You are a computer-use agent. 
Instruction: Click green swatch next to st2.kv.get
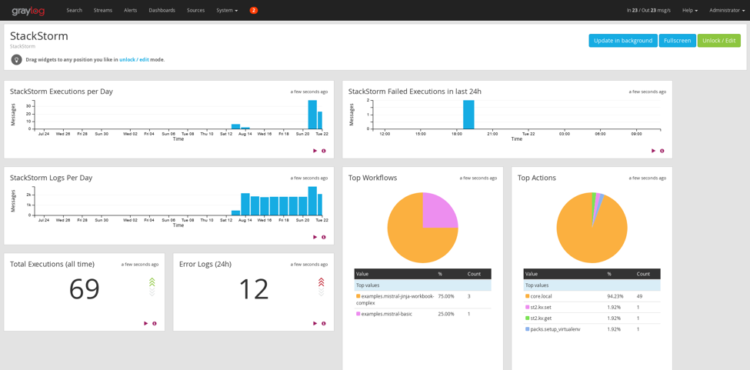click(528, 318)
